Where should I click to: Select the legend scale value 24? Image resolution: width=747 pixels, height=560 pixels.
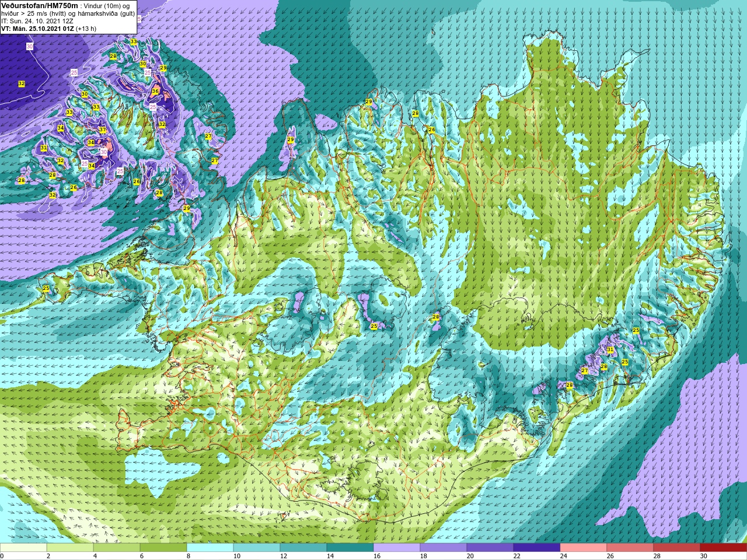[564, 556]
